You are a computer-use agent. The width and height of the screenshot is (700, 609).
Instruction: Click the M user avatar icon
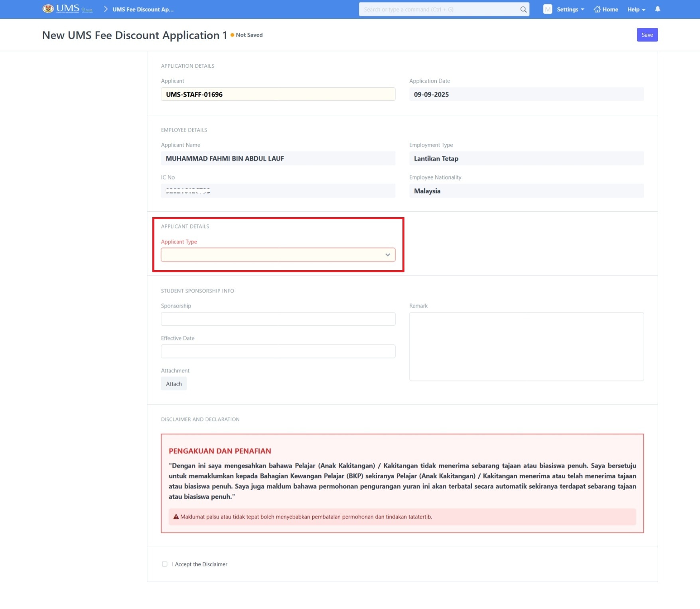pyautogui.click(x=547, y=10)
